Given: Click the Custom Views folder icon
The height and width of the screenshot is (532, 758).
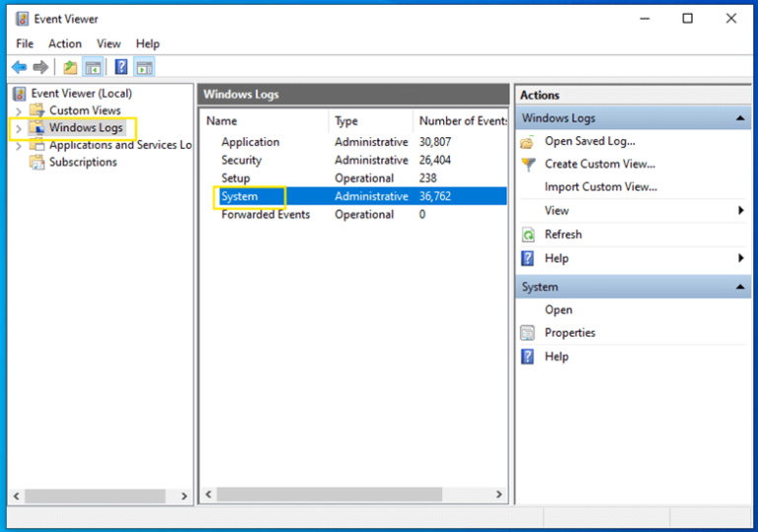Looking at the screenshot, I should [37, 111].
